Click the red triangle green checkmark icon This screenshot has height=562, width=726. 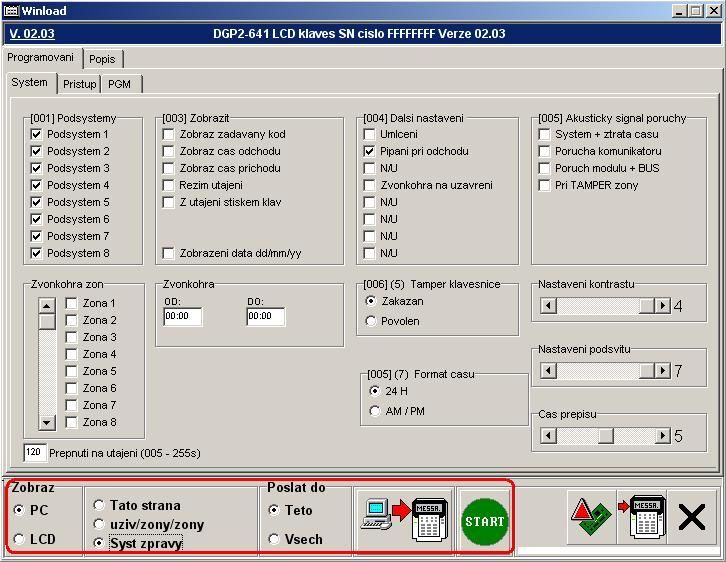591,519
